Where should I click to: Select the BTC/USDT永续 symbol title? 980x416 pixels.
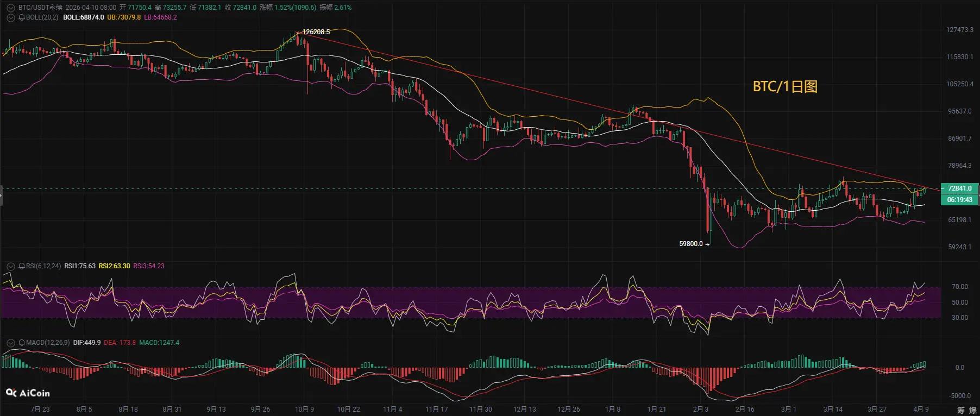[x=40, y=8]
